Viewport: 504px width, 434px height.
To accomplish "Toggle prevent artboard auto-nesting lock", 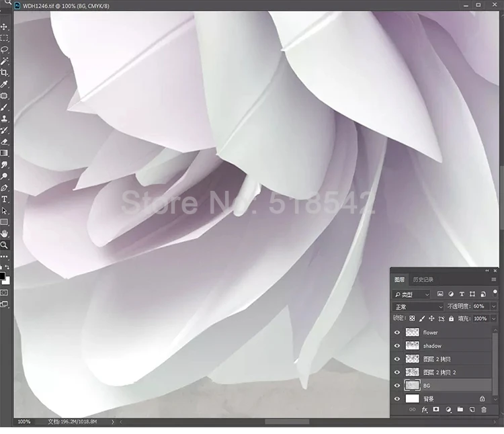I will tap(442, 318).
